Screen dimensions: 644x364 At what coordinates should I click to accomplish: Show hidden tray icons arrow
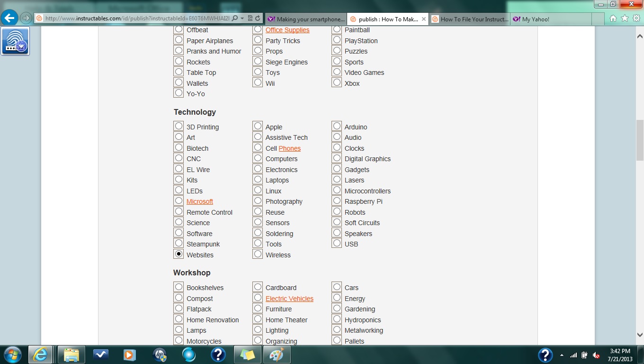(562, 355)
